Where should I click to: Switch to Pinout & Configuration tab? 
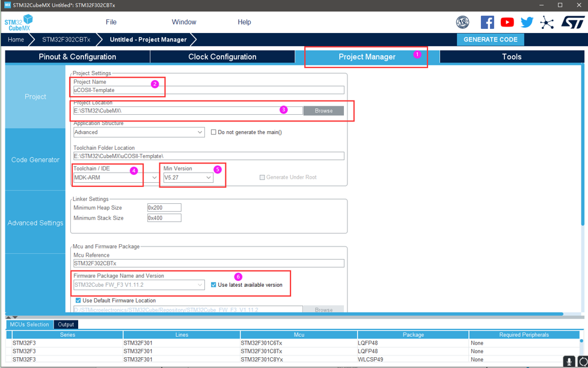click(x=77, y=57)
